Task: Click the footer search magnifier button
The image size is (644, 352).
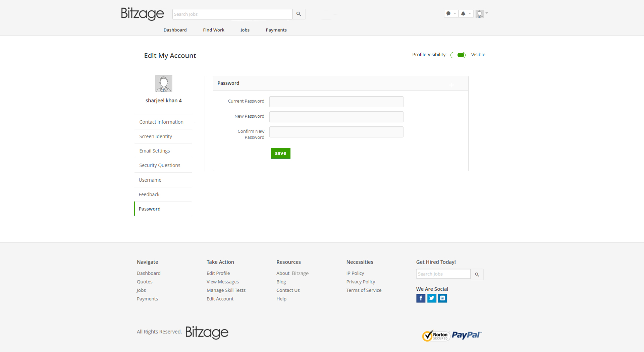Action: 477,275
